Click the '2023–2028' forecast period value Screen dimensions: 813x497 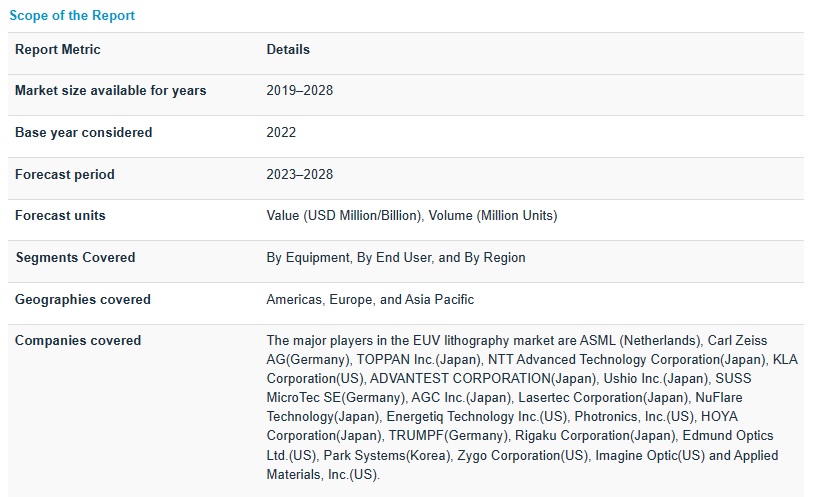299,175
